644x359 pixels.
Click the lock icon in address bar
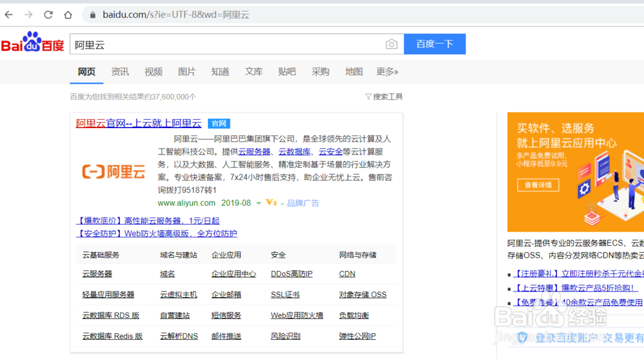(x=93, y=15)
